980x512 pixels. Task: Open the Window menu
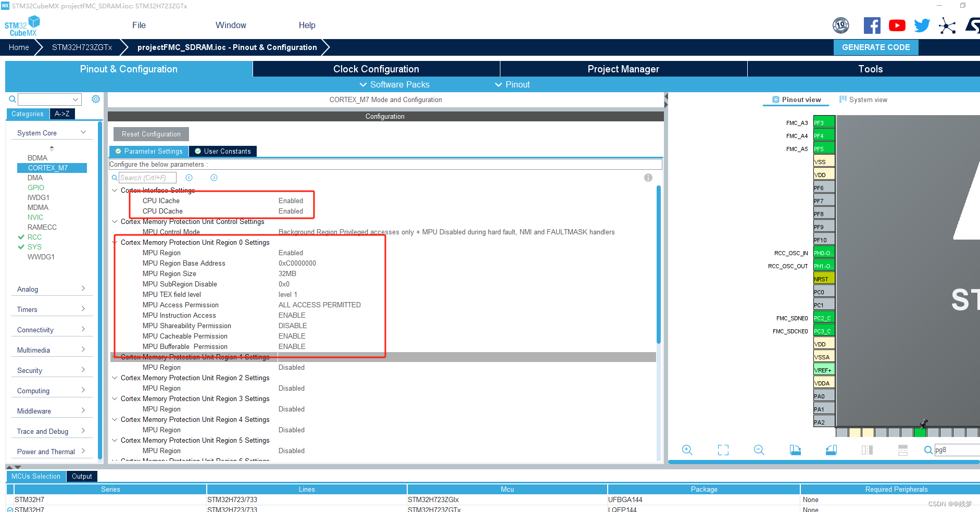coord(231,25)
